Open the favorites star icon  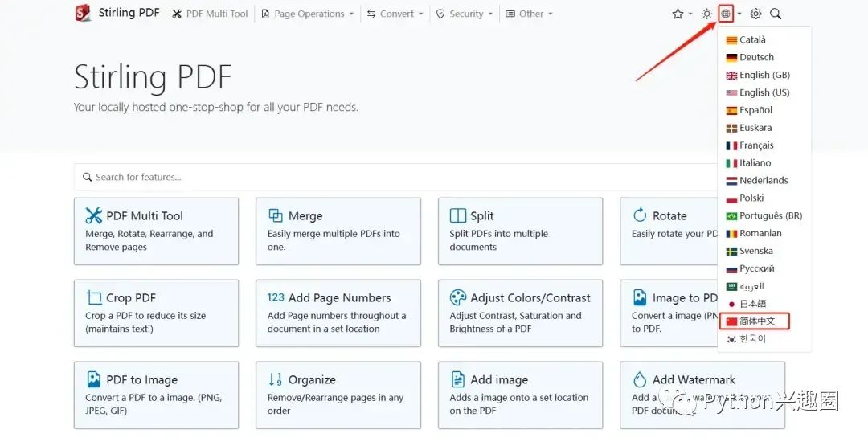[678, 14]
